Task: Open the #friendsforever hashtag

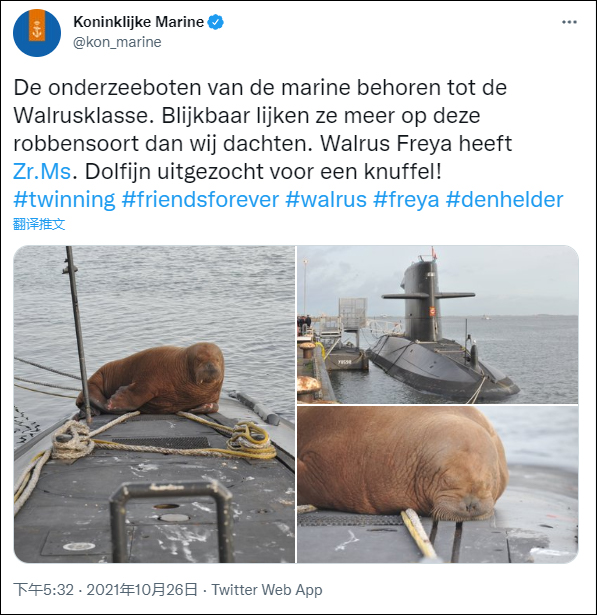Action: (200, 199)
